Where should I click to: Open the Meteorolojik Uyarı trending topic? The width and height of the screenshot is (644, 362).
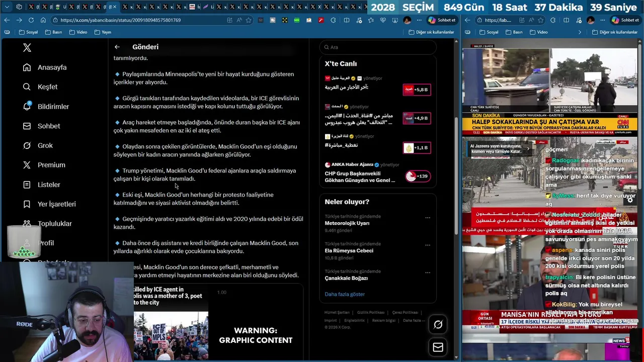coord(347,223)
